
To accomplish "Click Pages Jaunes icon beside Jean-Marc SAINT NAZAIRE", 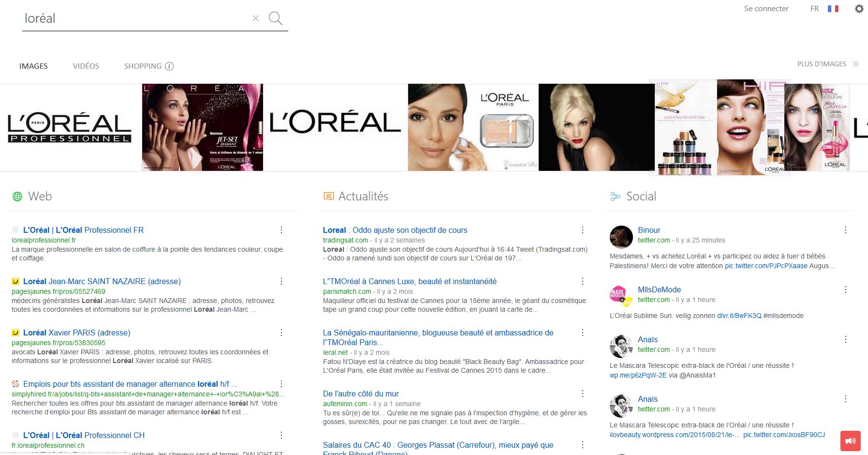I will 15,282.
